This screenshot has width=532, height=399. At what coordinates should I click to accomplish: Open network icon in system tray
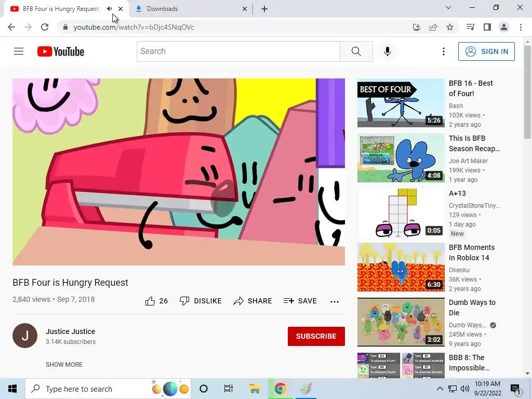pos(453,389)
